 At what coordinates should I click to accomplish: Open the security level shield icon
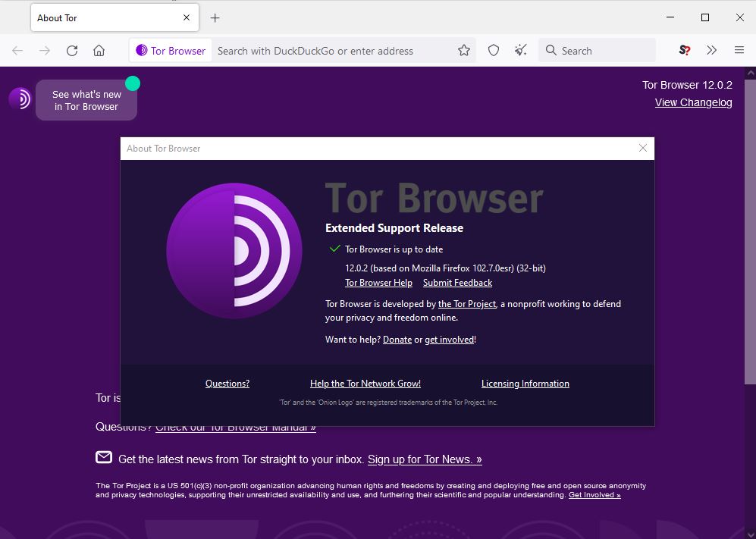click(x=493, y=50)
